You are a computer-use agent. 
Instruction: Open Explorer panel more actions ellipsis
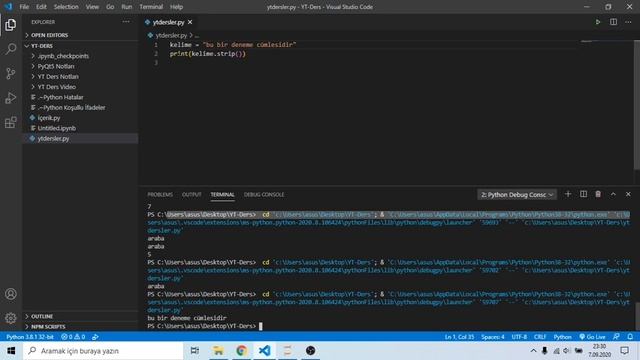point(126,22)
